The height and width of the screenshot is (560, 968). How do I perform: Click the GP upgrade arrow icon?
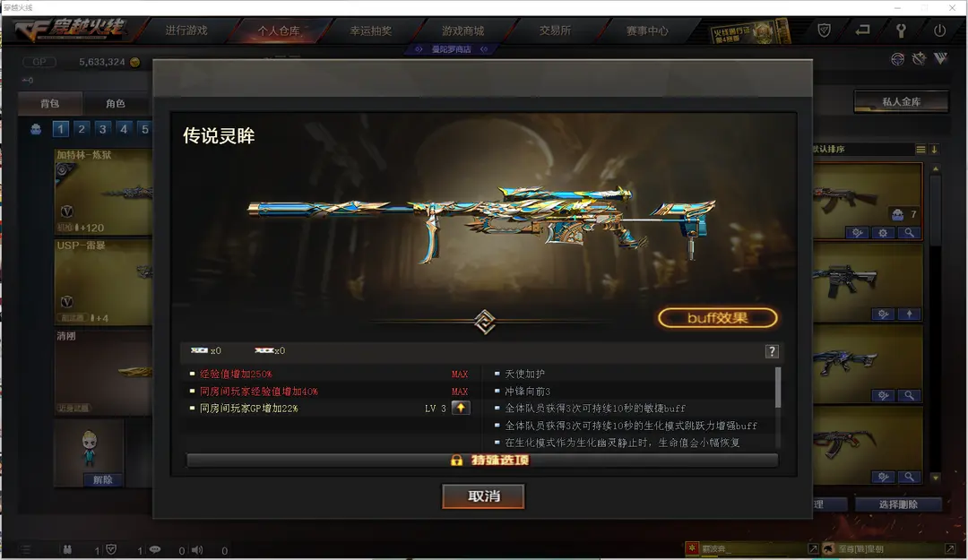click(461, 408)
